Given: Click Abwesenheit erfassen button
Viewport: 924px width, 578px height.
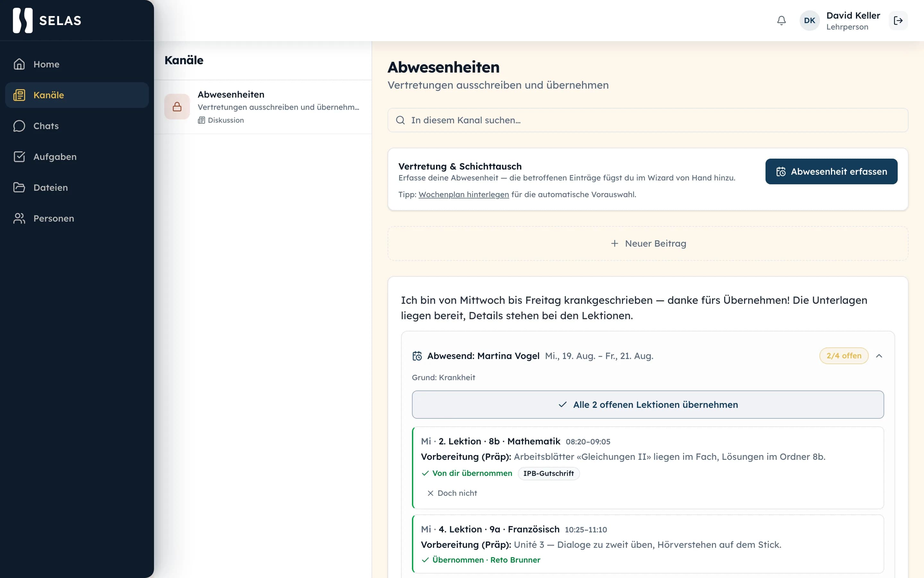Looking at the screenshot, I should pyautogui.click(x=831, y=172).
